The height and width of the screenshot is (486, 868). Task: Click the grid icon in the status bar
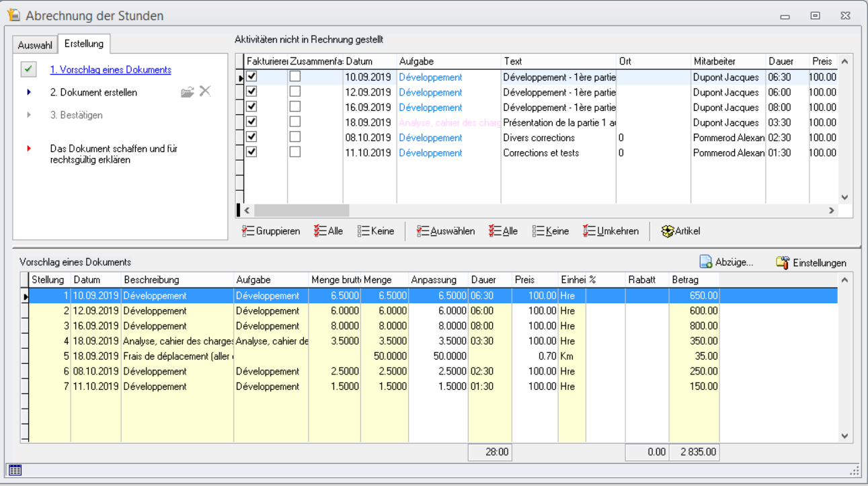click(x=15, y=471)
